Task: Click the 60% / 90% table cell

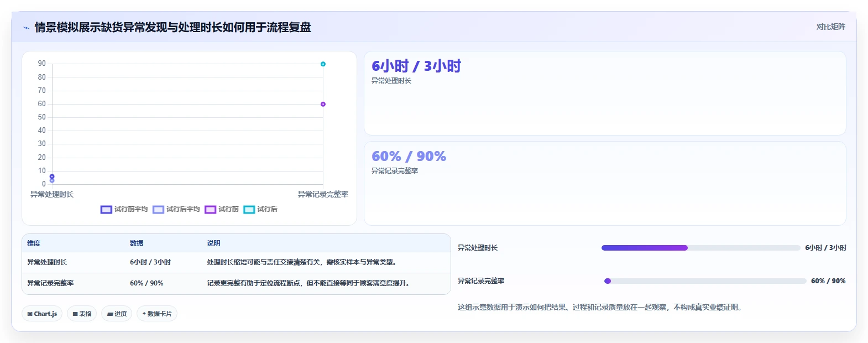Action: tap(147, 283)
